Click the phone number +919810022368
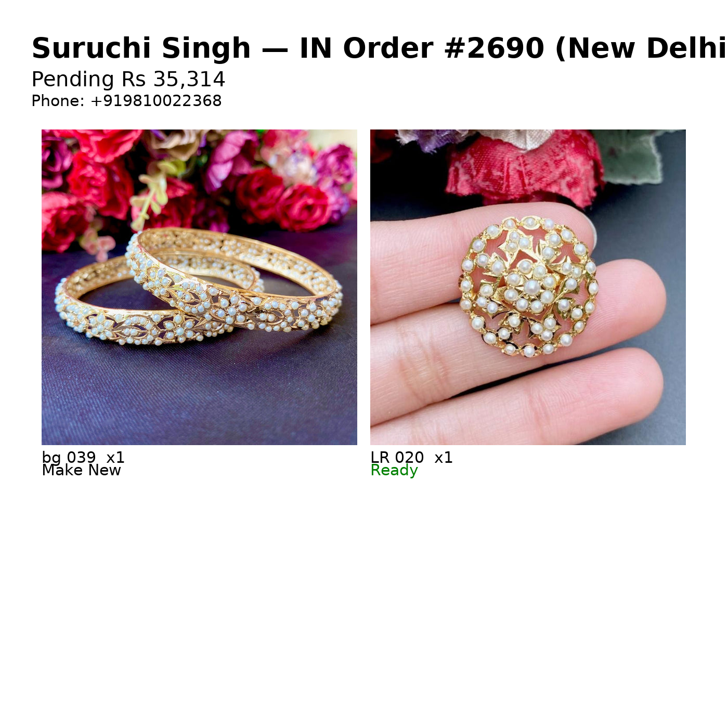 (x=156, y=101)
